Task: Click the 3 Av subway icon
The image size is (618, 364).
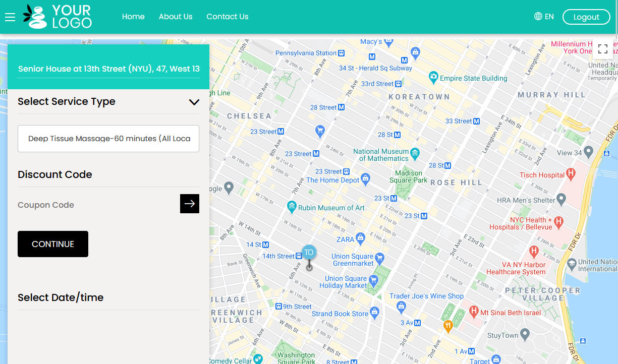Action: (418, 323)
